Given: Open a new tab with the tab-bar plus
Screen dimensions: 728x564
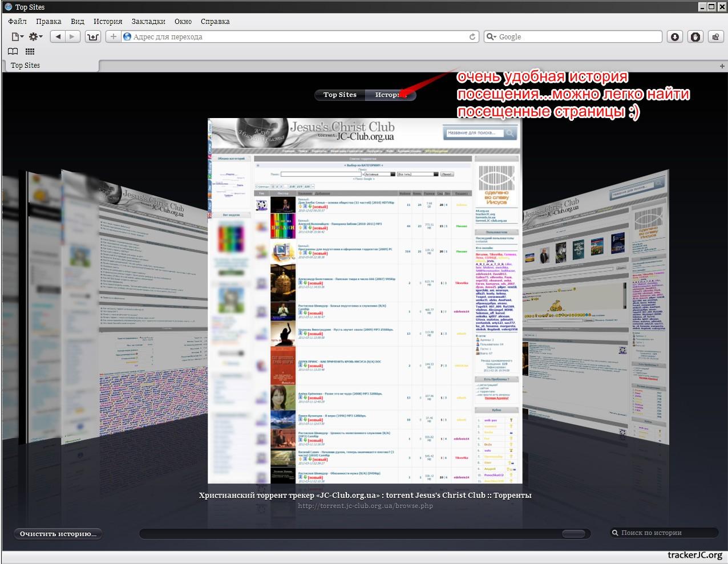Looking at the screenshot, I should pos(722,66).
